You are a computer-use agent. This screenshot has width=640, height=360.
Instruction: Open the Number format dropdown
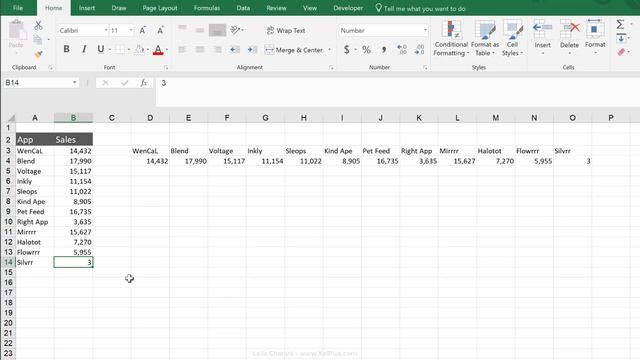point(425,30)
